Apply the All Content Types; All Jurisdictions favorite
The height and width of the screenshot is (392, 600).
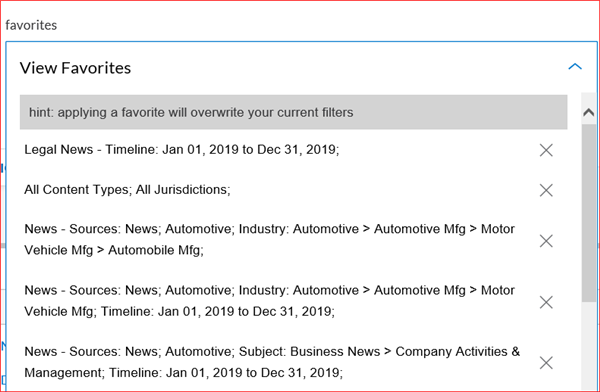(127, 189)
